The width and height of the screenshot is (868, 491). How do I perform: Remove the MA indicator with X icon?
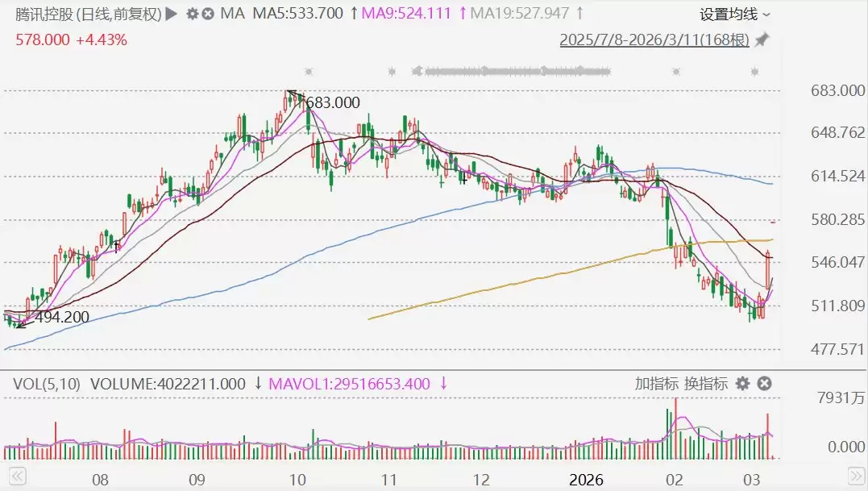[209, 14]
